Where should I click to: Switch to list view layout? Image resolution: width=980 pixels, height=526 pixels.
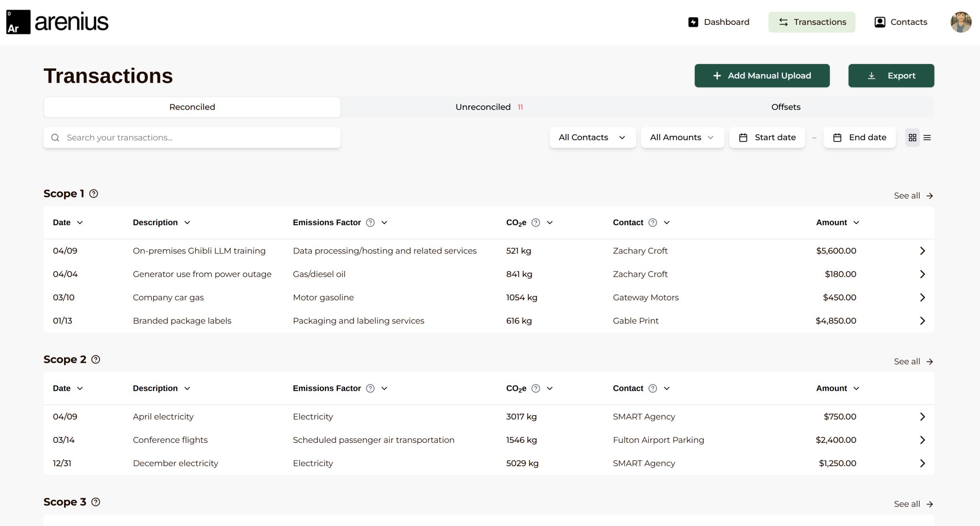point(927,137)
